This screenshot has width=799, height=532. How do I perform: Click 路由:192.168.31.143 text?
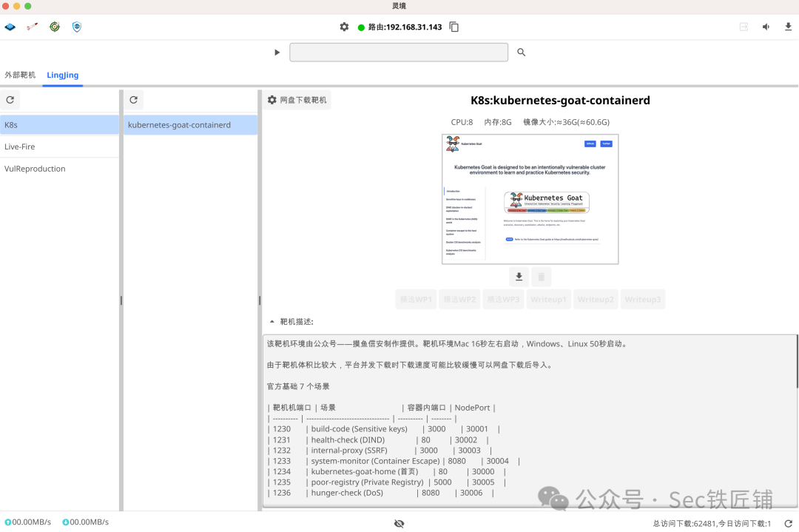pyautogui.click(x=405, y=27)
